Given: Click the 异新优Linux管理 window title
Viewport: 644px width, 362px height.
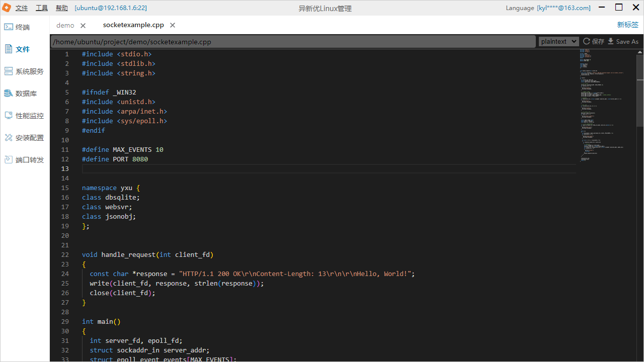Looking at the screenshot, I should (x=325, y=8).
